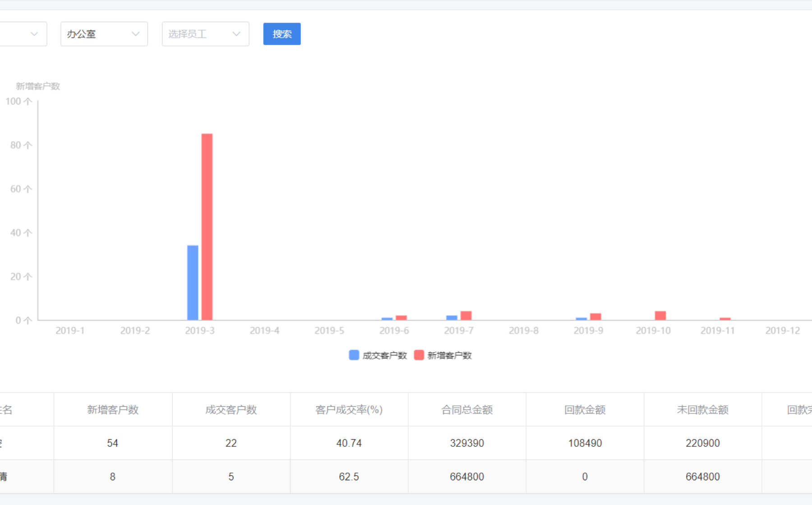Click the blue 2019-3 closed customers bar
812x505 pixels.
point(193,283)
